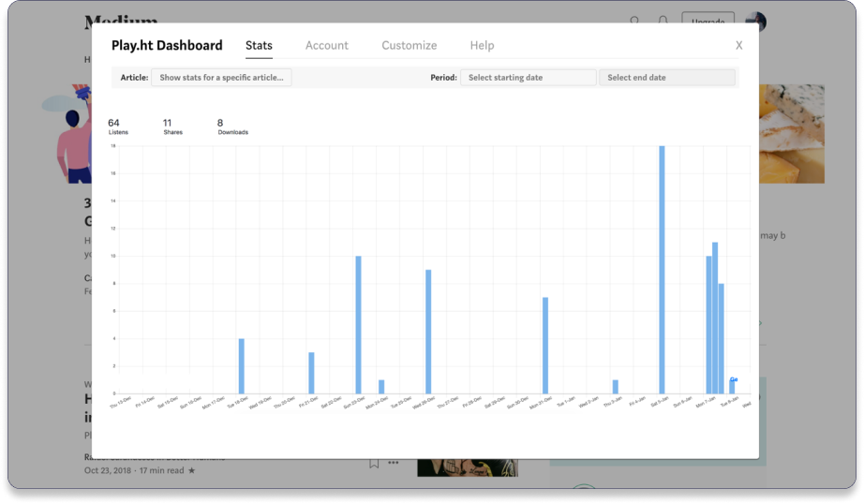Click the 11 Shares stat
The height and width of the screenshot is (504, 864).
172,126
